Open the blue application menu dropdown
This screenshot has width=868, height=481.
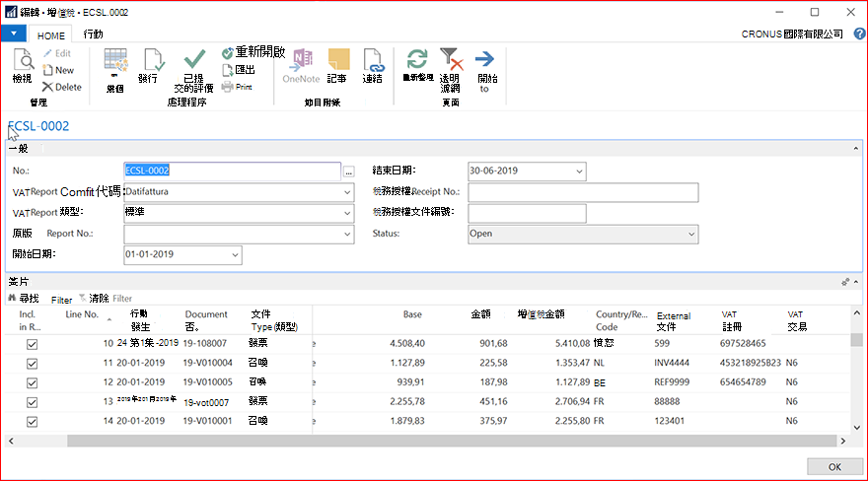(13, 34)
